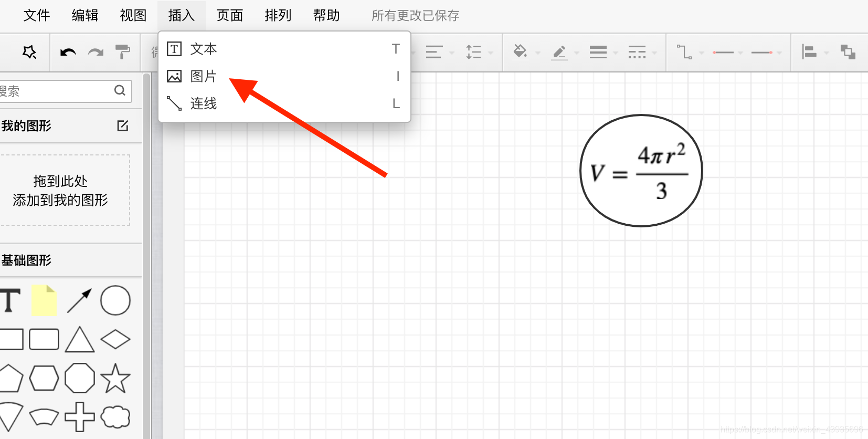
Task: Select the rectangle shape
Action: (x=11, y=339)
